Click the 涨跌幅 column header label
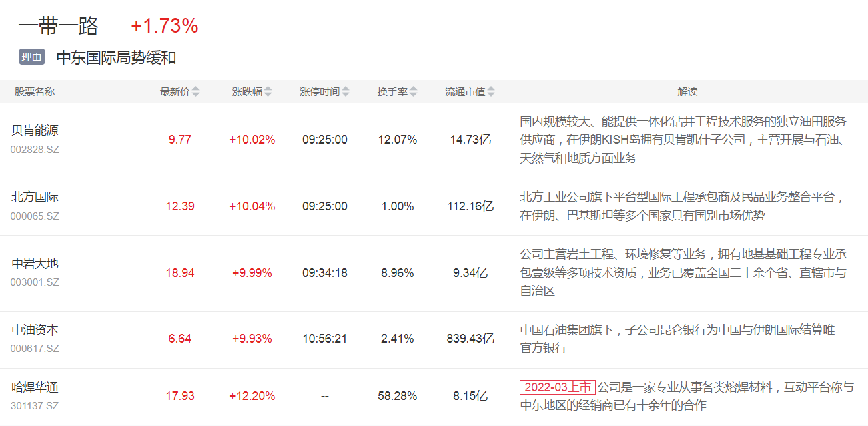The height and width of the screenshot is (426, 868). pyautogui.click(x=247, y=92)
